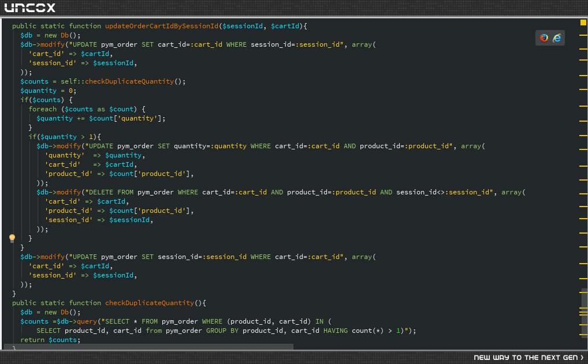588x364 pixels.
Task: Click the line 'if($quantity > 1){'
Action: [65, 137]
